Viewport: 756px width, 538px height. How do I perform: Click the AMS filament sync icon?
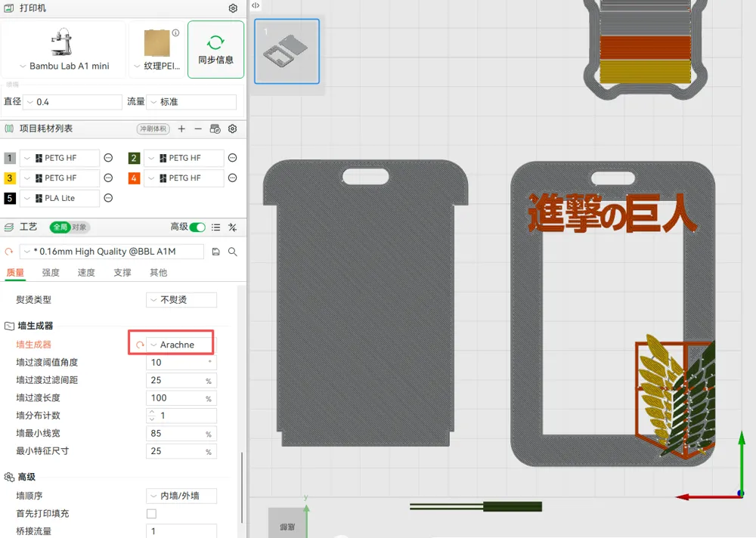pos(215,128)
